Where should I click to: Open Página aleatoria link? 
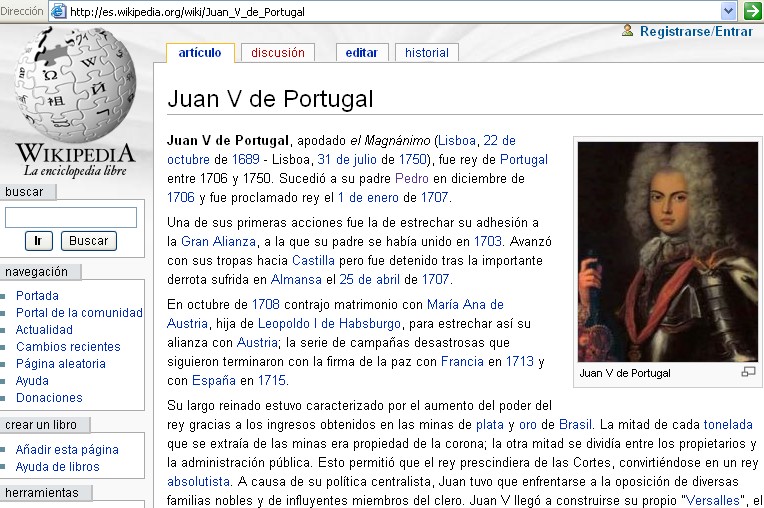60,364
